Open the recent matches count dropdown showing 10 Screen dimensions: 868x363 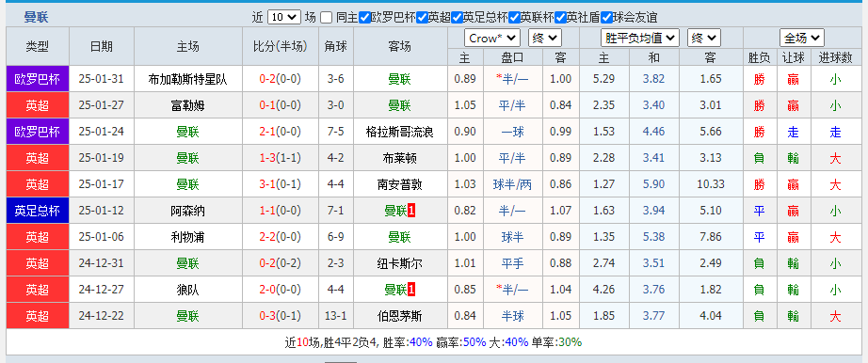pyautogui.click(x=284, y=17)
